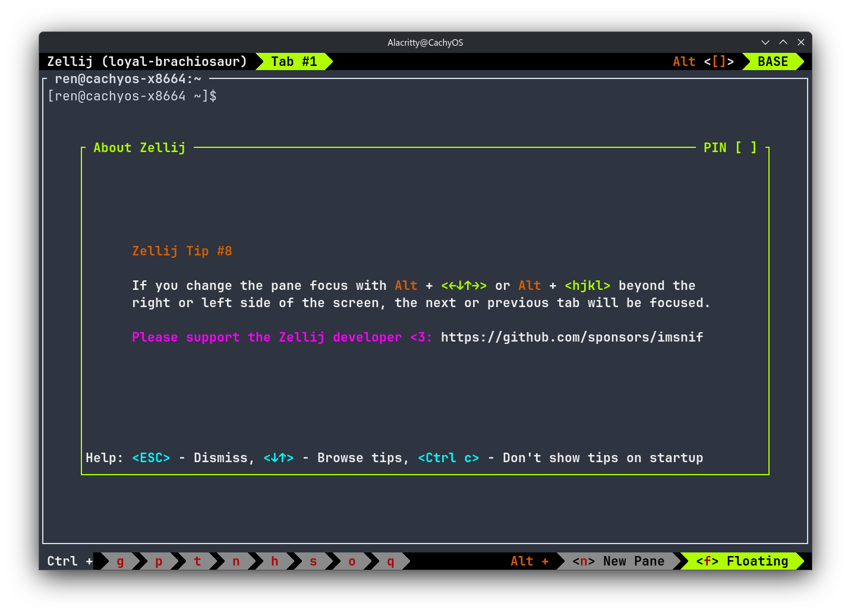Toggle the PIN checkbox on About Zellij pane
Viewport: 851px width, 616px height.
746,147
